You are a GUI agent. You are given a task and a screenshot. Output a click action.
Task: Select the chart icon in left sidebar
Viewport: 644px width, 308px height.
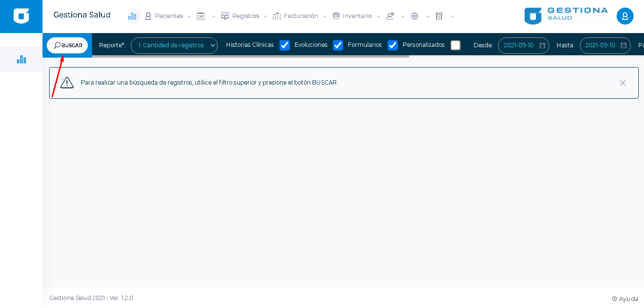(21, 60)
